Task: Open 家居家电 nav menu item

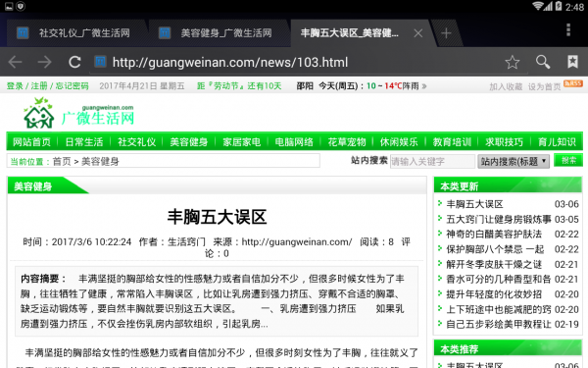Action: (x=241, y=142)
